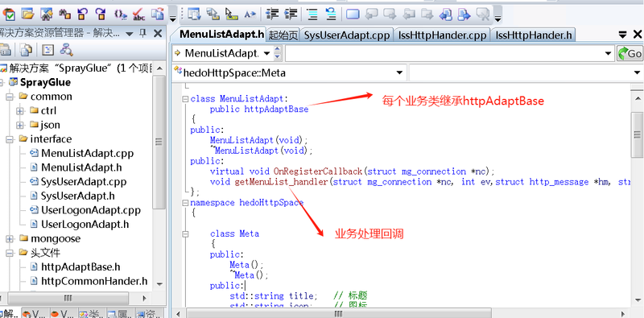Image resolution: width=644 pixels, height=318 pixels.
Task: Click the code editor horizontal scrollbar thumb
Action: tap(338, 313)
